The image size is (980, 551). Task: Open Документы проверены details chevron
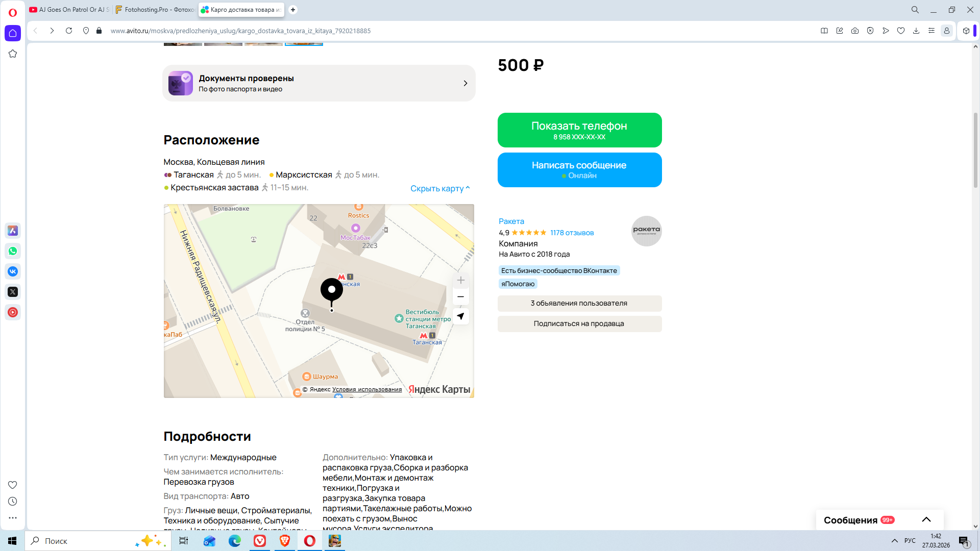click(x=465, y=83)
